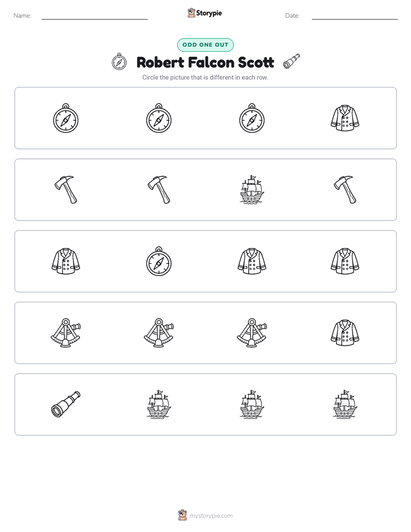Select the last hammer in row two

pyautogui.click(x=345, y=189)
